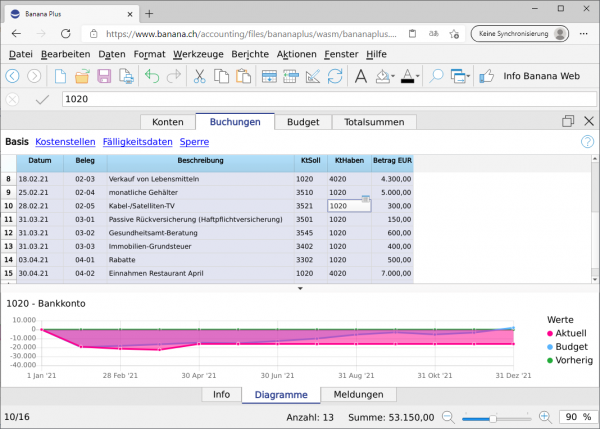Open the font character format icon
The height and width of the screenshot is (429, 600).
(x=360, y=76)
